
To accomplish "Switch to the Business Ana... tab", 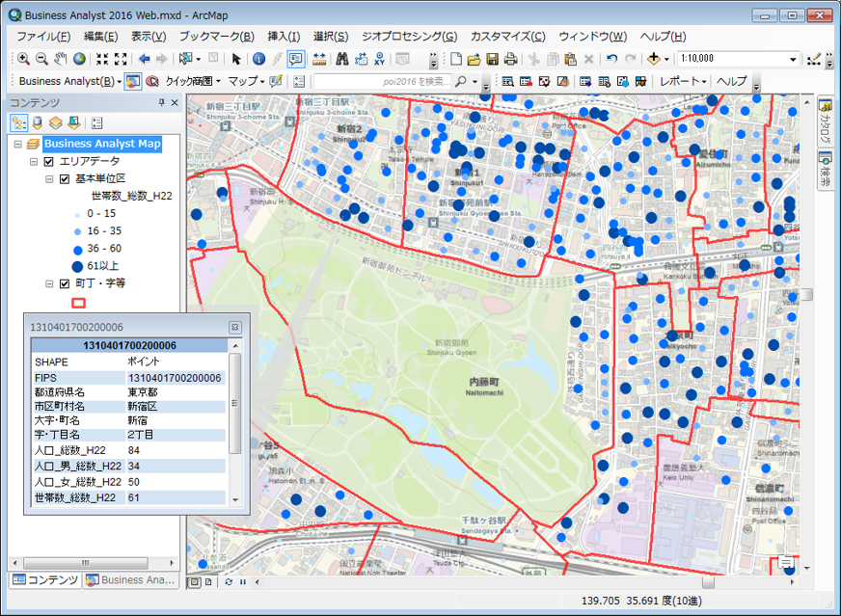I will click(x=130, y=580).
